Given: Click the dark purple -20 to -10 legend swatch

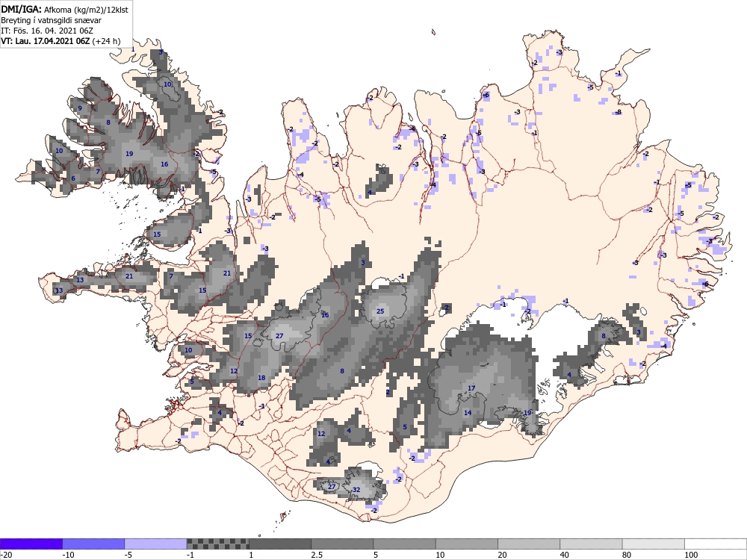Looking at the screenshot, I should click(31, 544).
